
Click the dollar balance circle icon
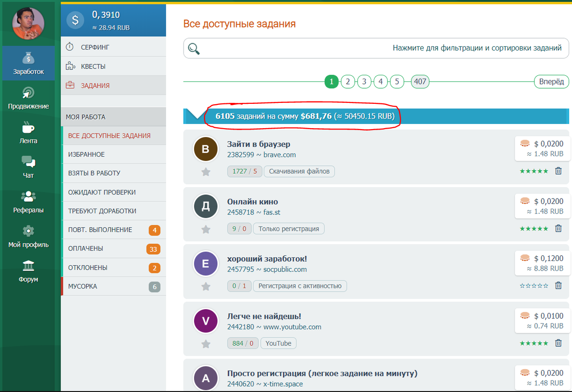tap(75, 20)
